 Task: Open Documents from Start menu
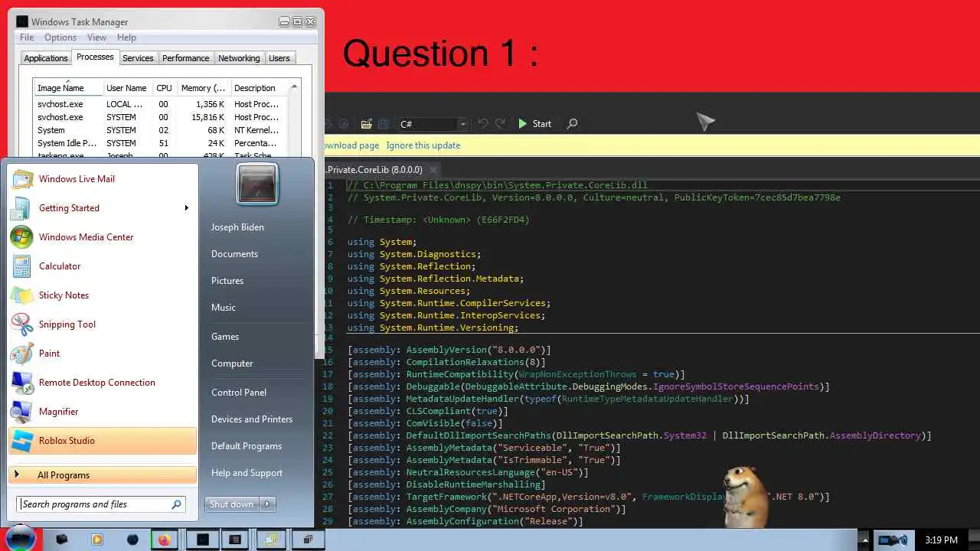tap(234, 254)
